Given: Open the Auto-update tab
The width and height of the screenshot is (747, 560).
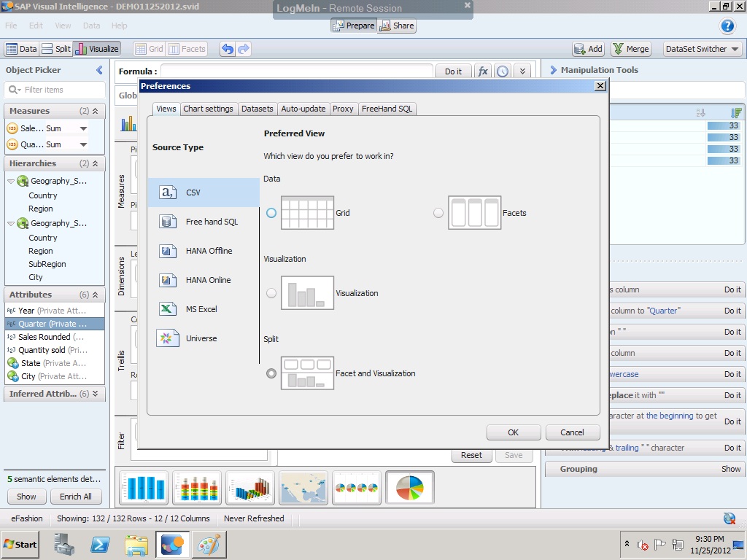Looking at the screenshot, I should 303,109.
